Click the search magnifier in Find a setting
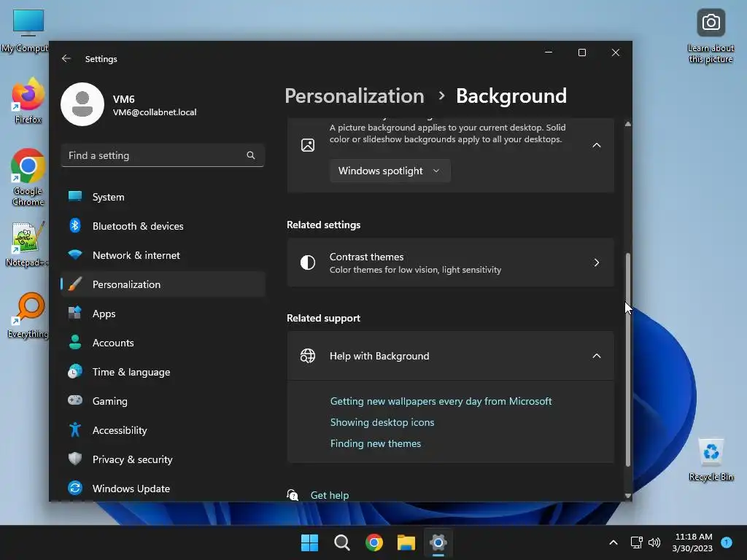This screenshot has width=747, height=560. (251, 155)
